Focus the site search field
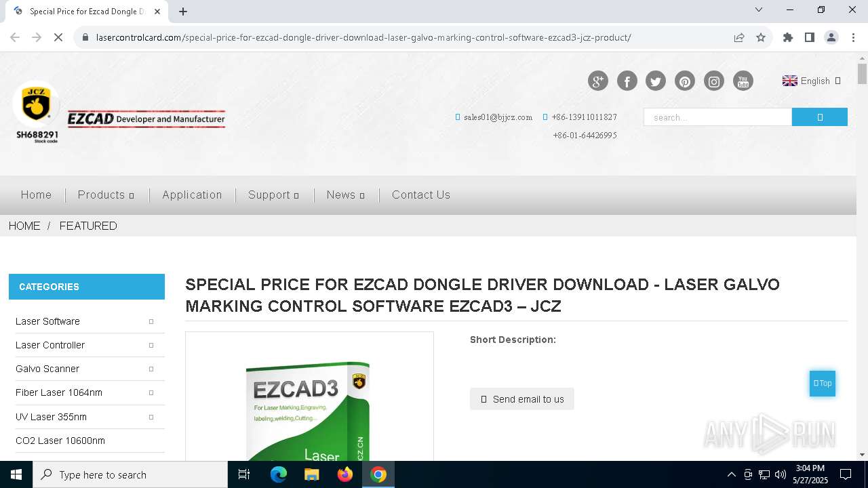Image resolution: width=868 pixels, height=488 pixels. tap(717, 117)
